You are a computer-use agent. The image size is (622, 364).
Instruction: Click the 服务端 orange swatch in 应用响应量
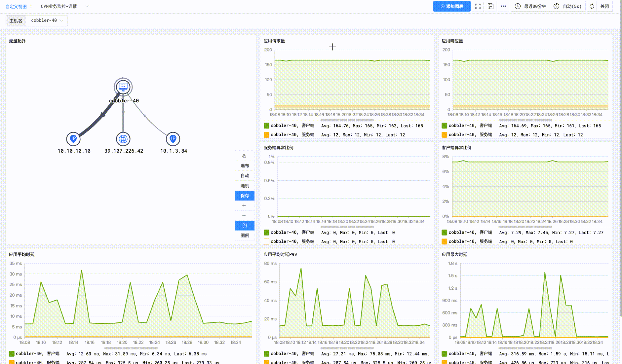click(445, 135)
